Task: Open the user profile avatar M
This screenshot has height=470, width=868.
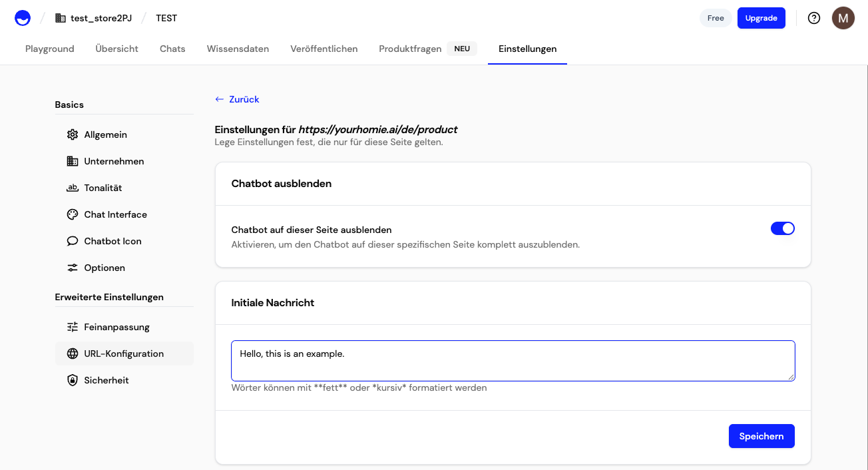Action: [x=843, y=17]
